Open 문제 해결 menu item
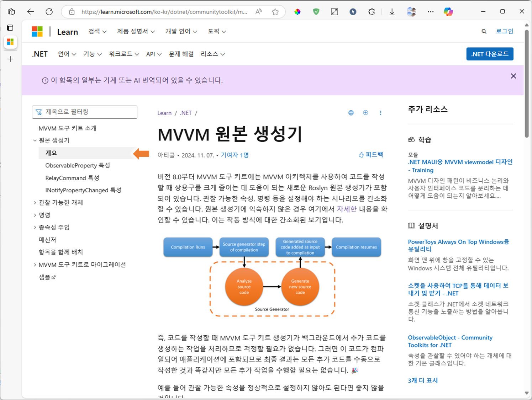Screen dimensions: 532x400 [181, 54]
